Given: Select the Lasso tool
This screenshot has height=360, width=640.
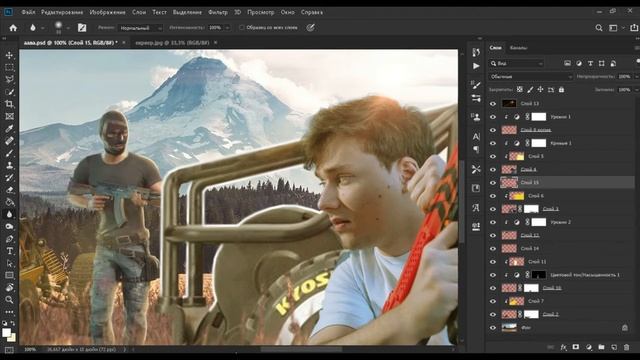Looking at the screenshot, I should coord(9,80).
